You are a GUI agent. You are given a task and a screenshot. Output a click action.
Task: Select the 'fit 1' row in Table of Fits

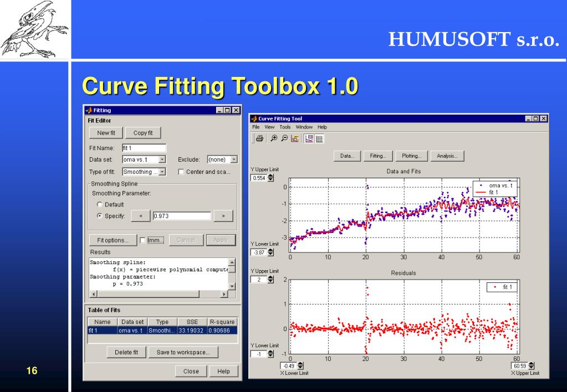163,331
